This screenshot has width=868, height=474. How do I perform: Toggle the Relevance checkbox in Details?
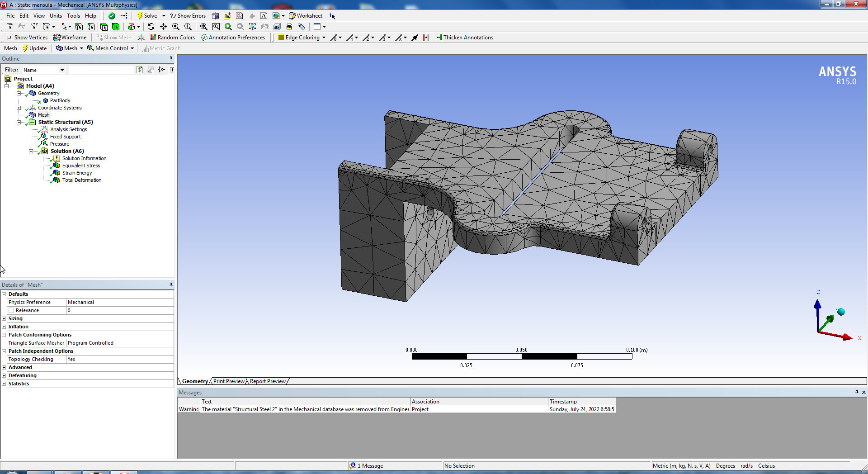click(11, 310)
